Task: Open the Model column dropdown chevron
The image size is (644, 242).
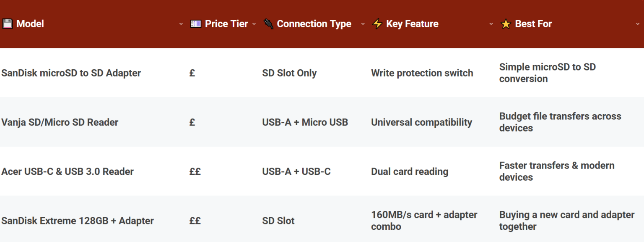Action: [x=181, y=24]
